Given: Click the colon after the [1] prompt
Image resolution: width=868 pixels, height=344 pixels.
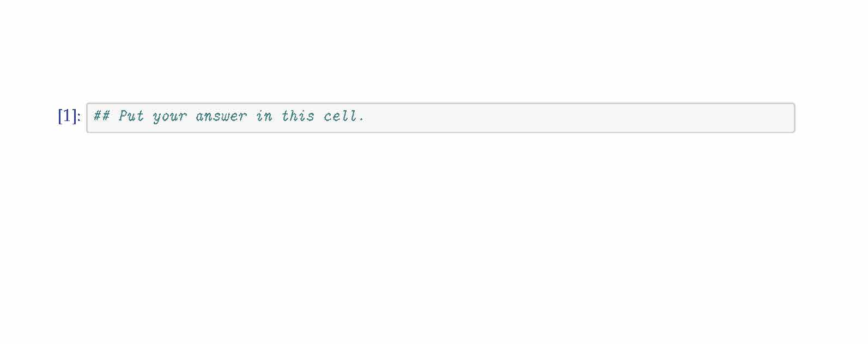Looking at the screenshot, I should 79,117.
